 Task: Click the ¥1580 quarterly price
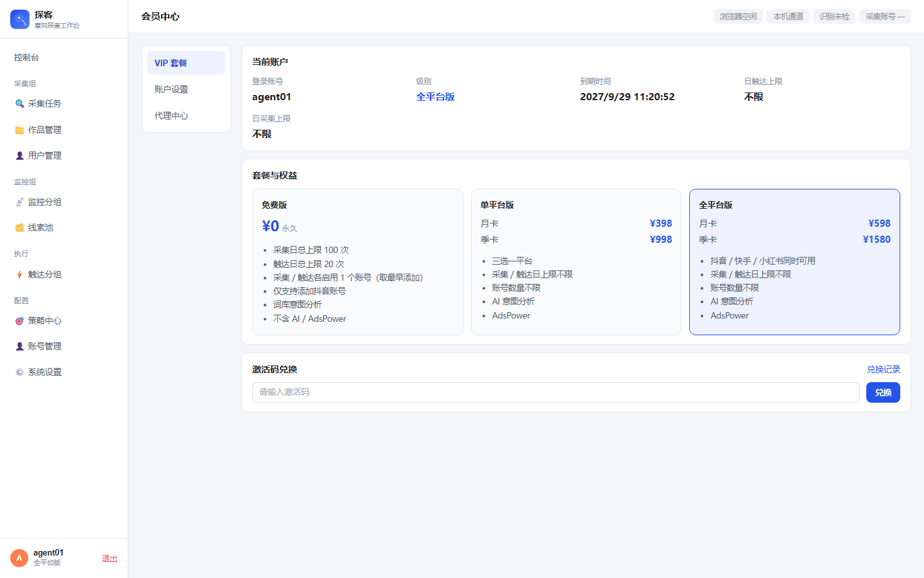click(877, 240)
